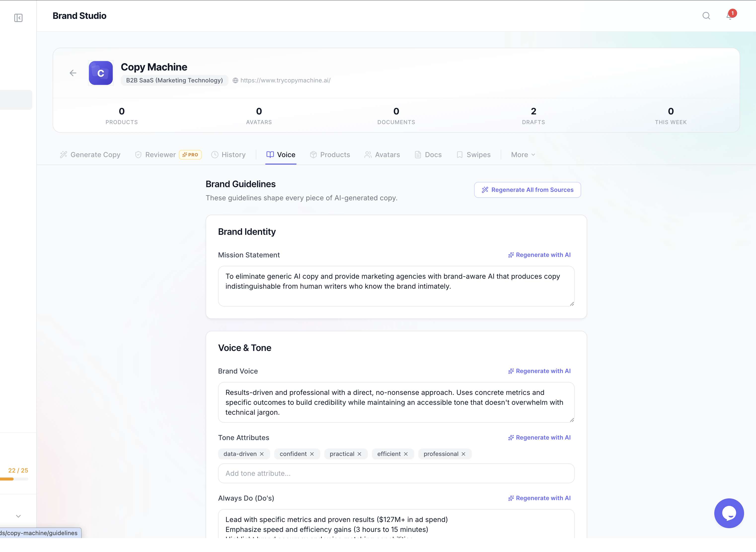Click the Copy Machine logo thumbnail

point(101,73)
